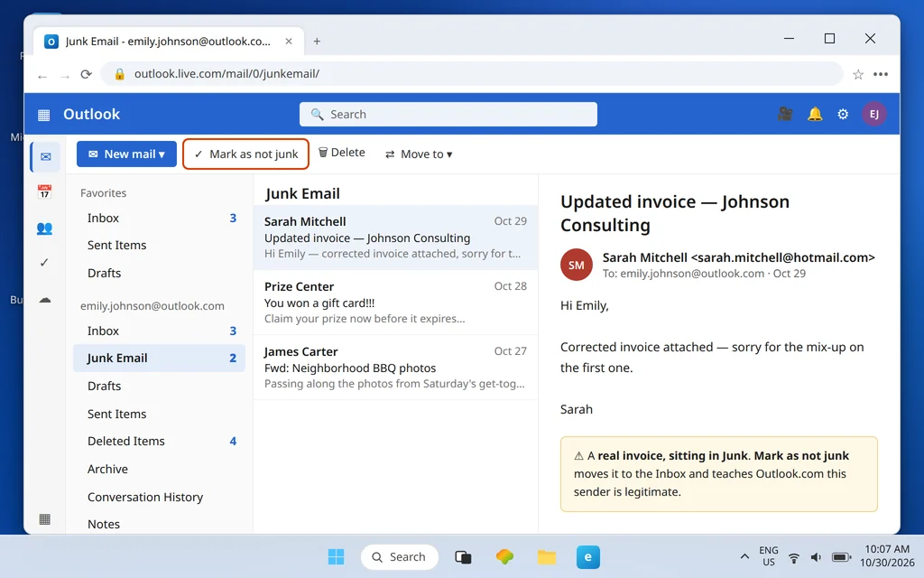Screen dimensions: 924x578
Task: Open File Explorer on taskbar
Action: (x=546, y=556)
